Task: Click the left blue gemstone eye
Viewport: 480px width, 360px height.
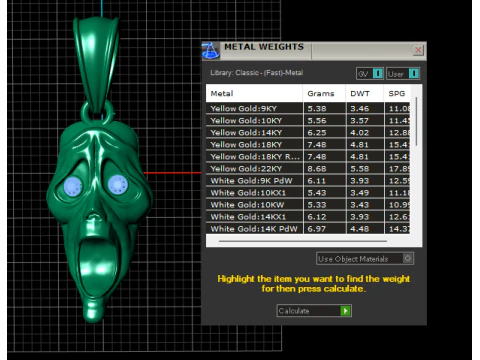Action: click(x=73, y=186)
